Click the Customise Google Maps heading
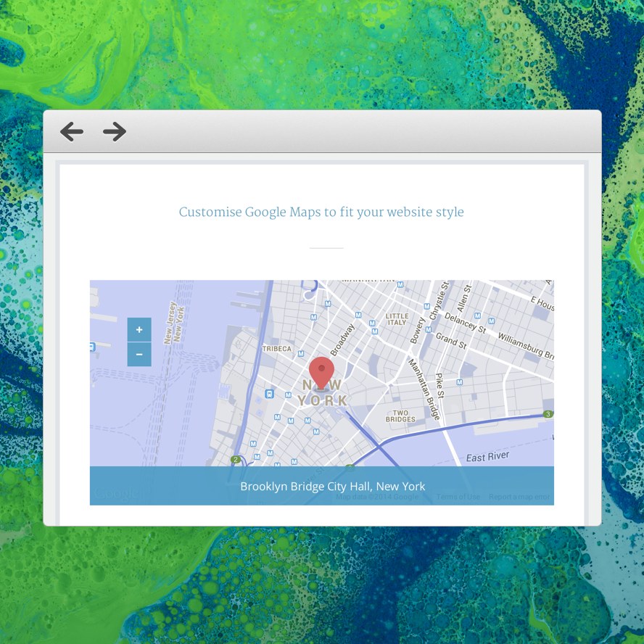 [x=321, y=212]
